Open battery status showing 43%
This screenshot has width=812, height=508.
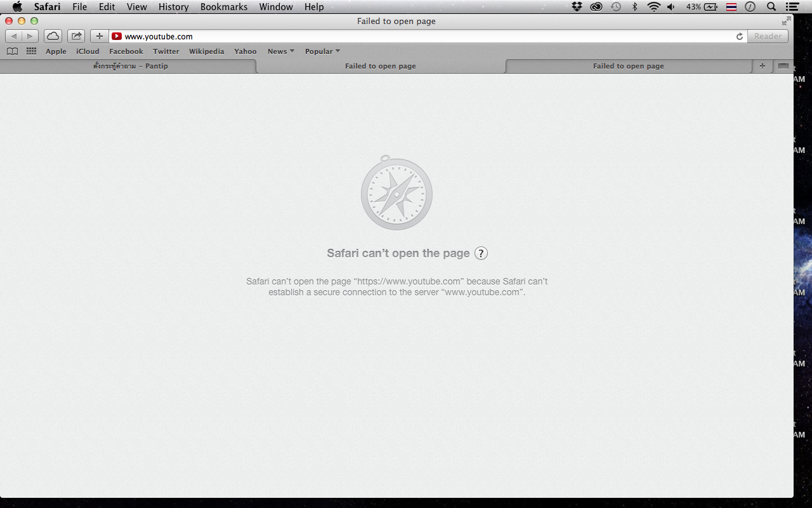tap(702, 7)
